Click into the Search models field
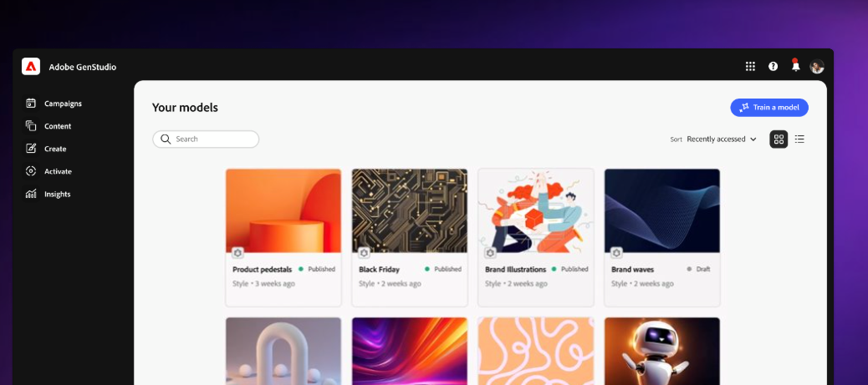Viewport: 868px width, 385px height. click(x=206, y=139)
